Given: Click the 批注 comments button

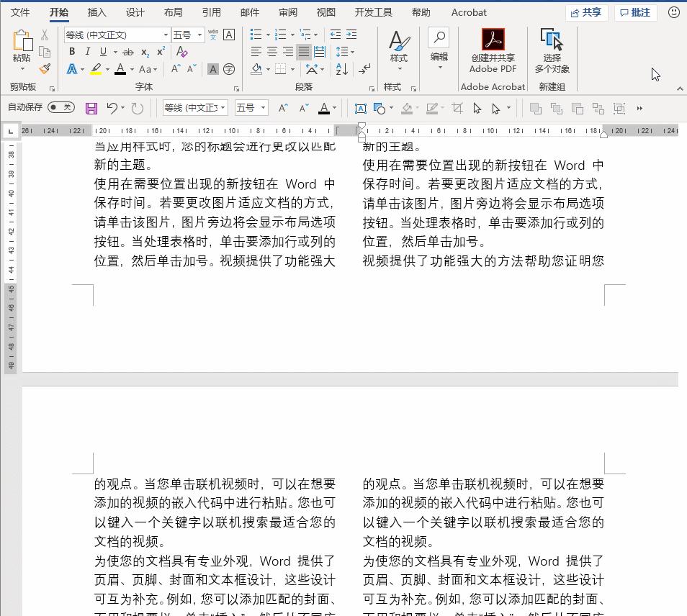Looking at the screenshot, I should click(x=634, y=12).
